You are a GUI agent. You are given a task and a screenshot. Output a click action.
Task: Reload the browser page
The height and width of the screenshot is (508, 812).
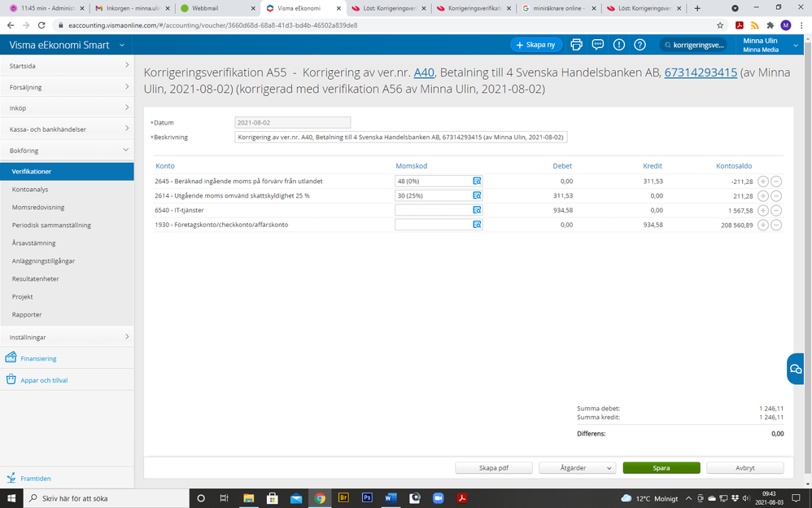coord(41,25)
